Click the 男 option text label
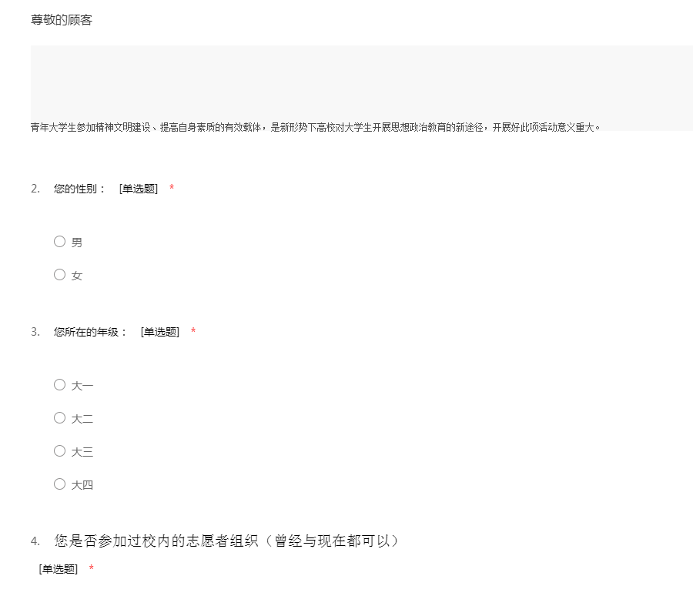Image resolution: width=693 pixels, height=616 pixels. click(77, 243)
